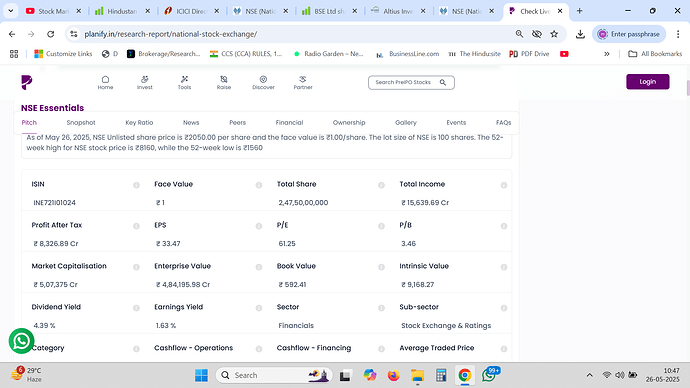
Task: Show info tooltip for EPS
Action: (259, 226)
